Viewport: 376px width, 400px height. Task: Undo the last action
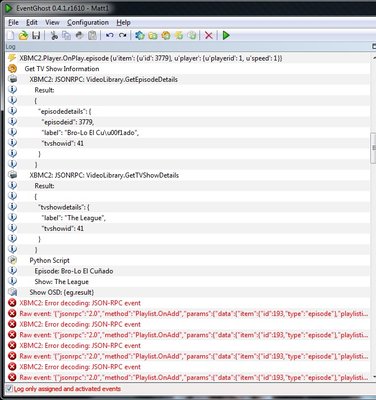(x=110, y=35)
